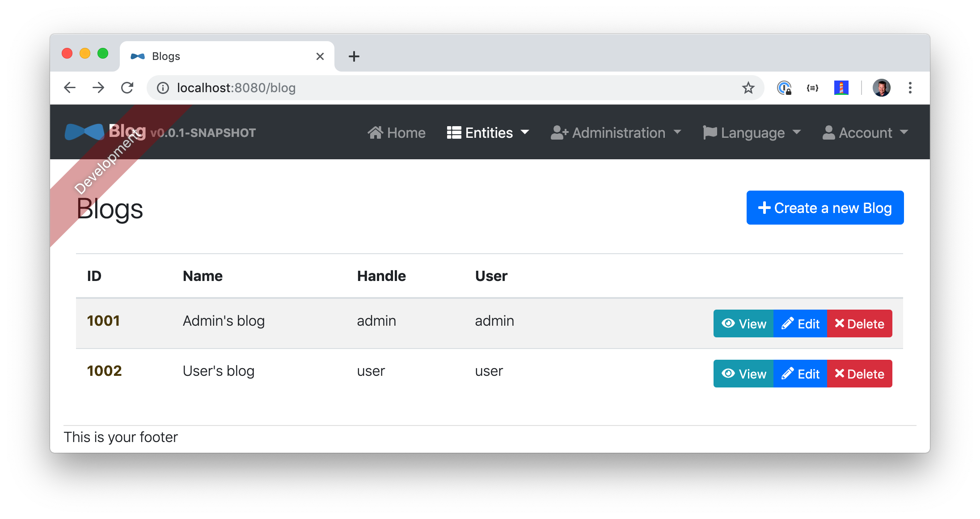The width and height of the screenshot is (980, 519).
Task: Go to Home in navbar
Action: click(397, 132)
